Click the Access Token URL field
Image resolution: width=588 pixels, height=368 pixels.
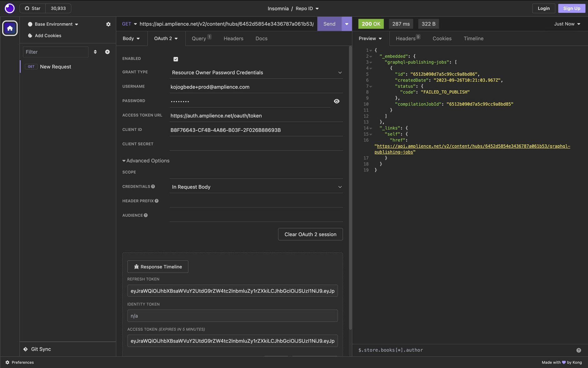256,116
